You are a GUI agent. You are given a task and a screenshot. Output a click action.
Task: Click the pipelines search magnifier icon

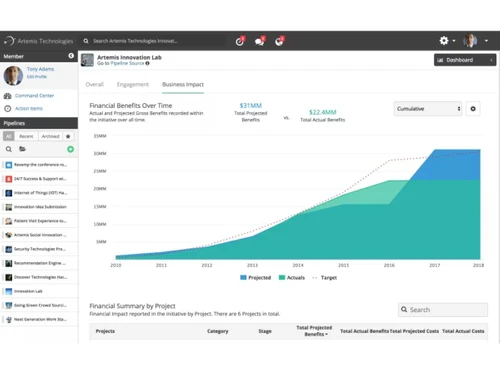pos(9,149)
